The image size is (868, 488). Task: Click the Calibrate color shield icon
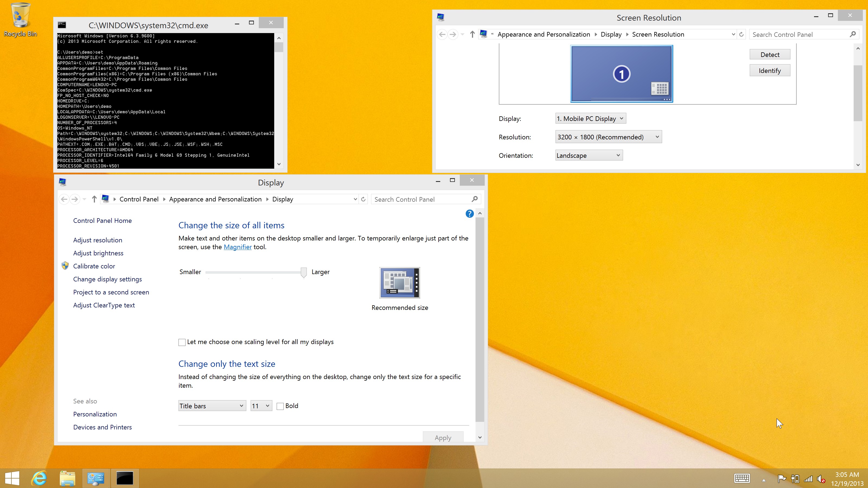coord(65,266)
